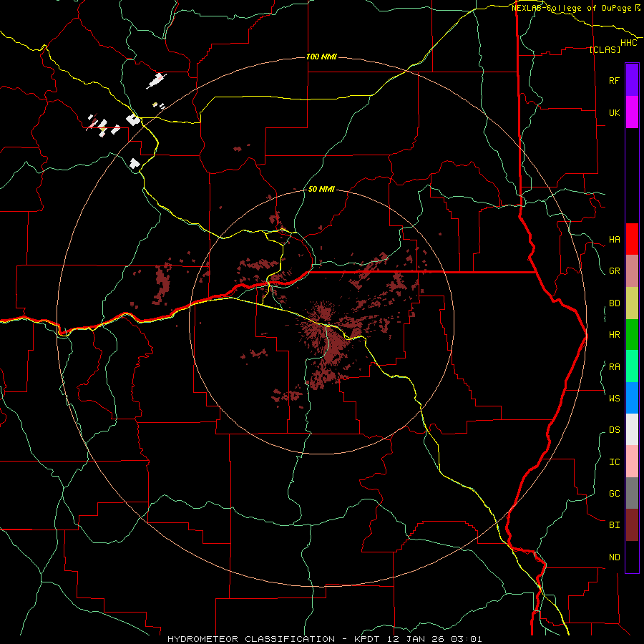Click the WS legend label
This screenshot has height=644, width=644.
(614, 398)
